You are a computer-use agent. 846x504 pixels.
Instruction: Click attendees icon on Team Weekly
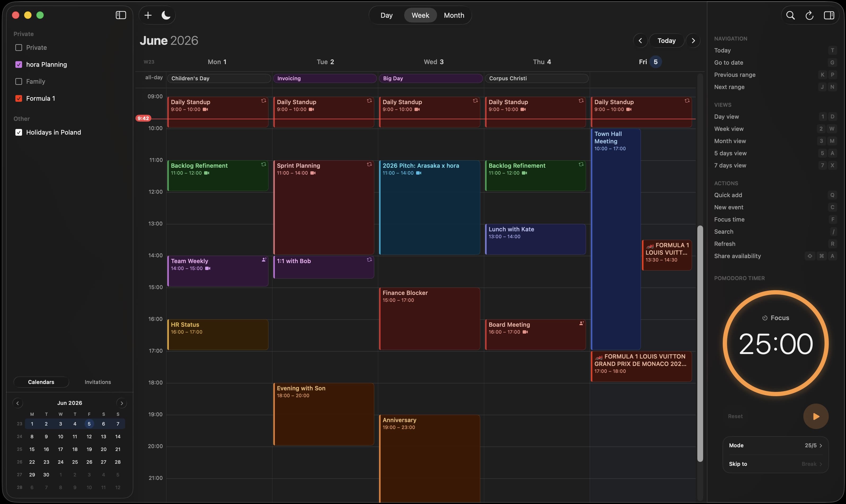pyautogui.click(x=264, y=260)
